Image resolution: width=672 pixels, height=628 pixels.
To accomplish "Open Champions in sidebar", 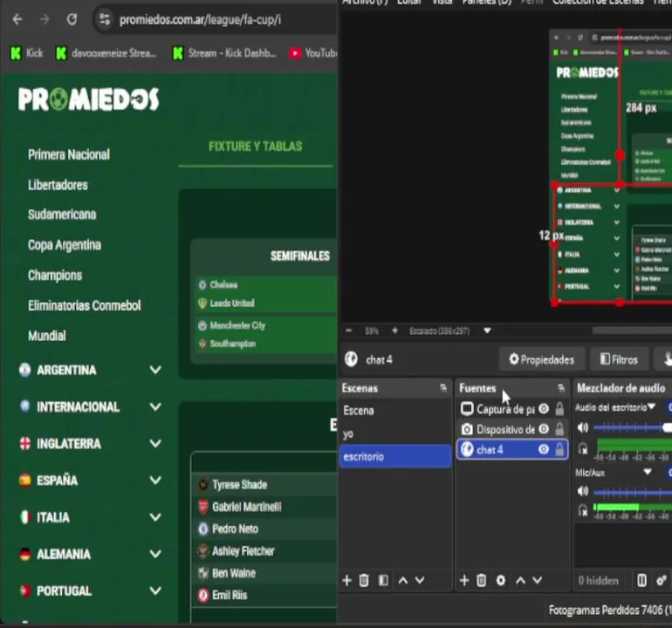I will (55, 276).
